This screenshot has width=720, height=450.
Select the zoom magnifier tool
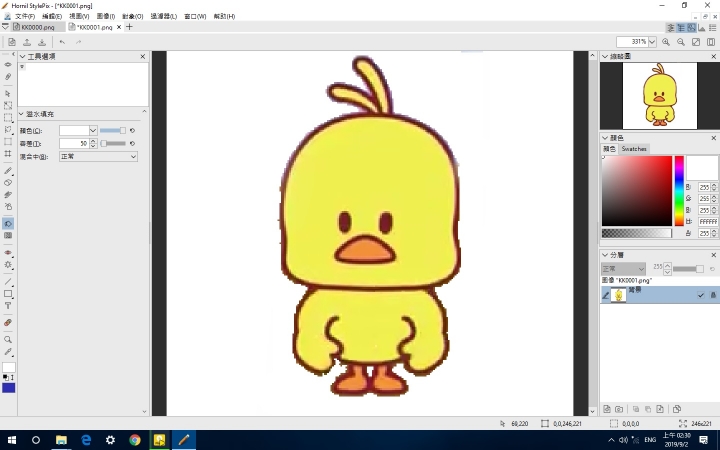coord(8,340)
